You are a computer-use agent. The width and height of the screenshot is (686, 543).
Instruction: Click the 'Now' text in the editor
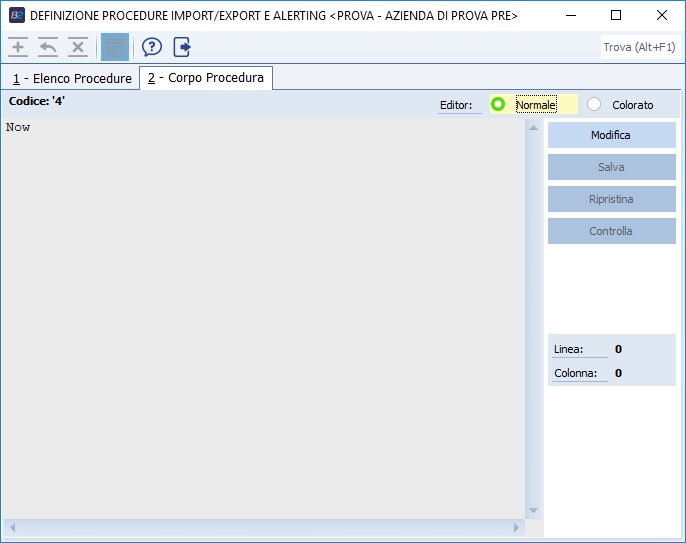click(x=18, y=127)
